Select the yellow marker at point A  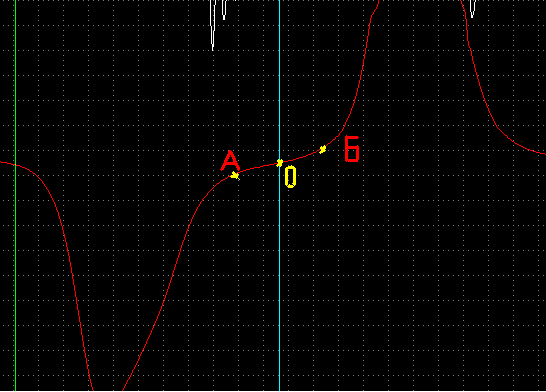235,175
